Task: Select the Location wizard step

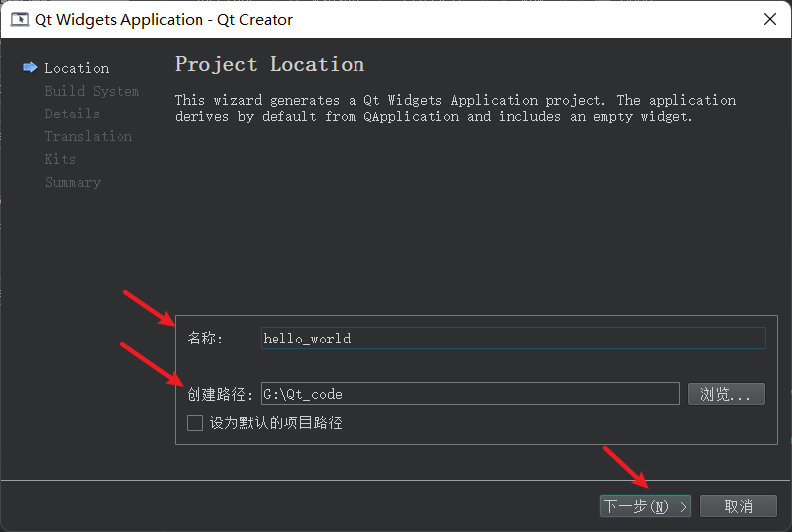Action: tap(77, 68)
